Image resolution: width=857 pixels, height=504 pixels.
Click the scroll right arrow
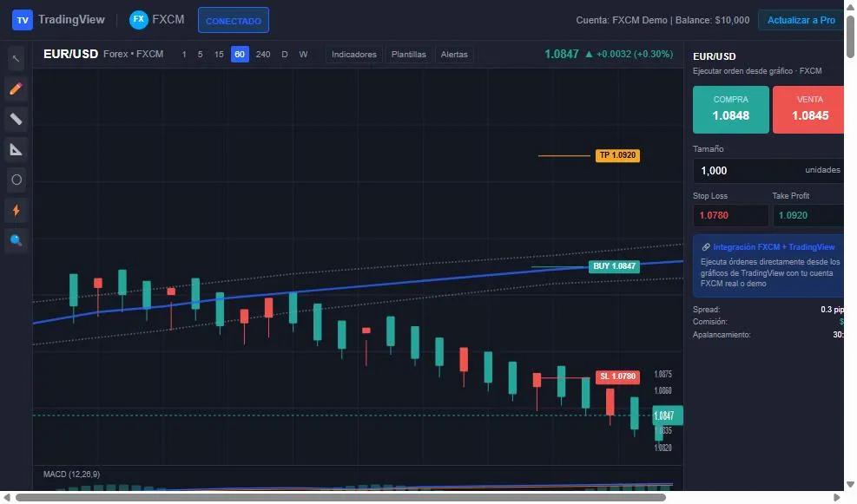click(836, 497)
